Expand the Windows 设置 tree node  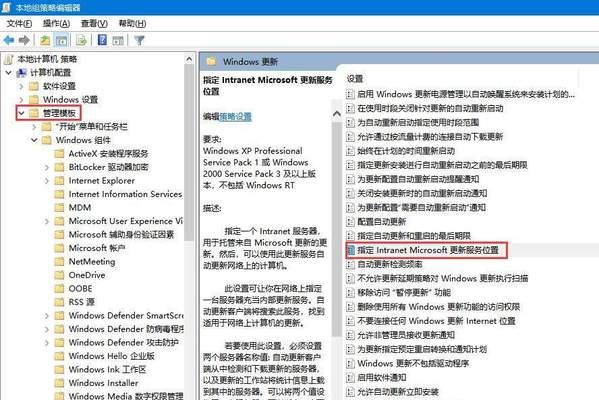coord(21,100)
